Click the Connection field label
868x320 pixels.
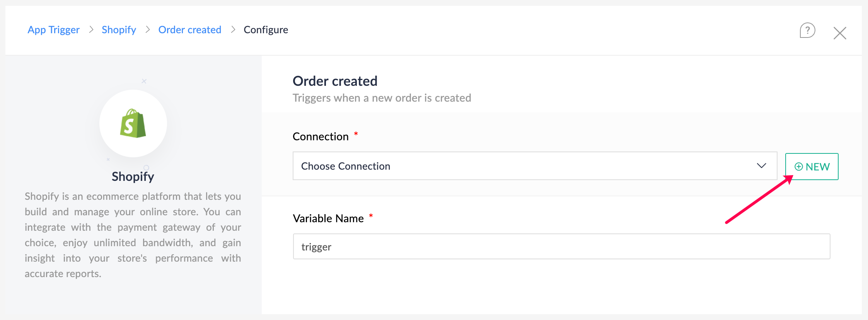(x=321, y=136)
